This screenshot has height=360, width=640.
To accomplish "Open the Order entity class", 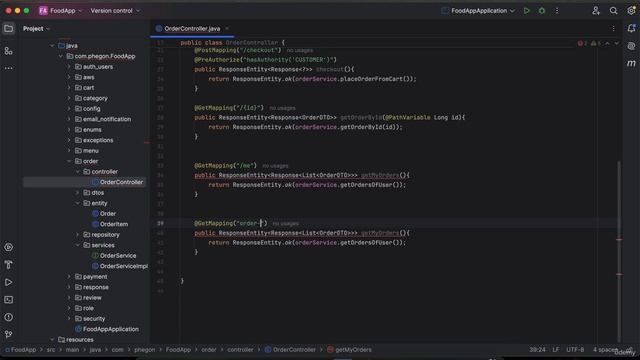I will click(x=108, y=214).
